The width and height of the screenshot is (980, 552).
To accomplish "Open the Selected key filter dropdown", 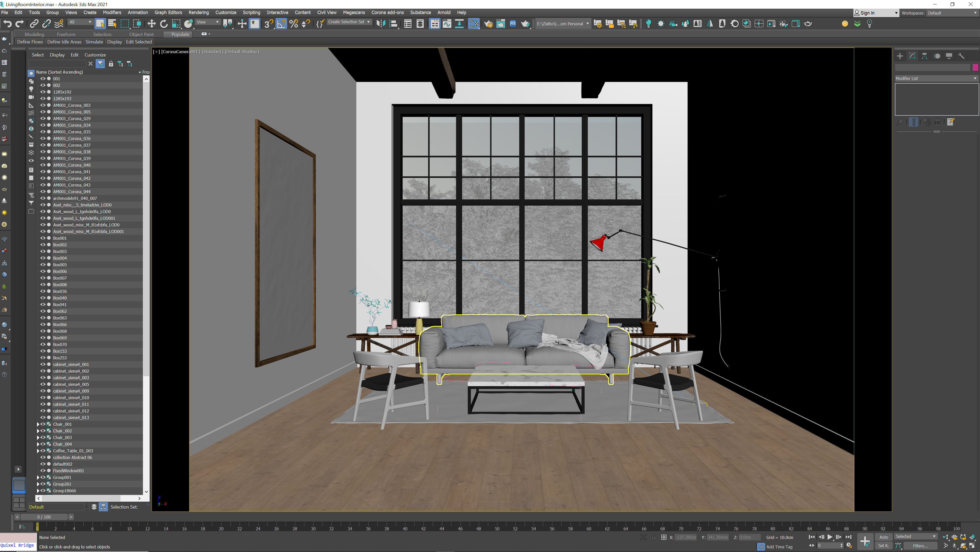I will [x=915, y=536].
